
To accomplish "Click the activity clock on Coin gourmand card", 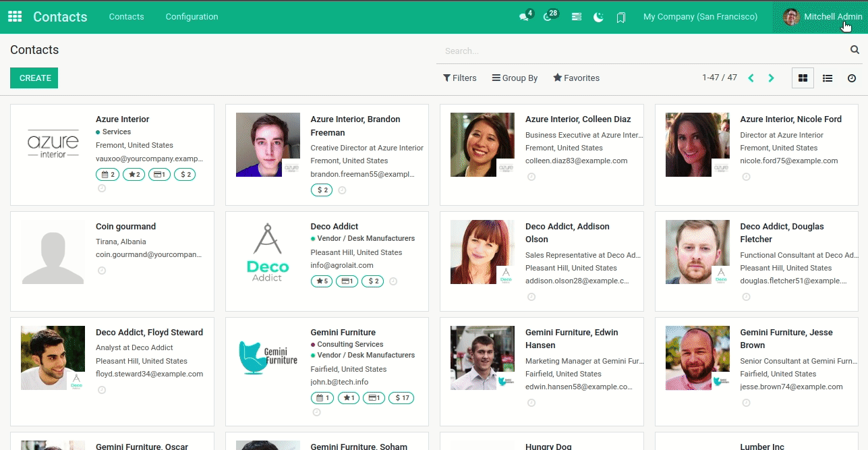I will [102, 271].
